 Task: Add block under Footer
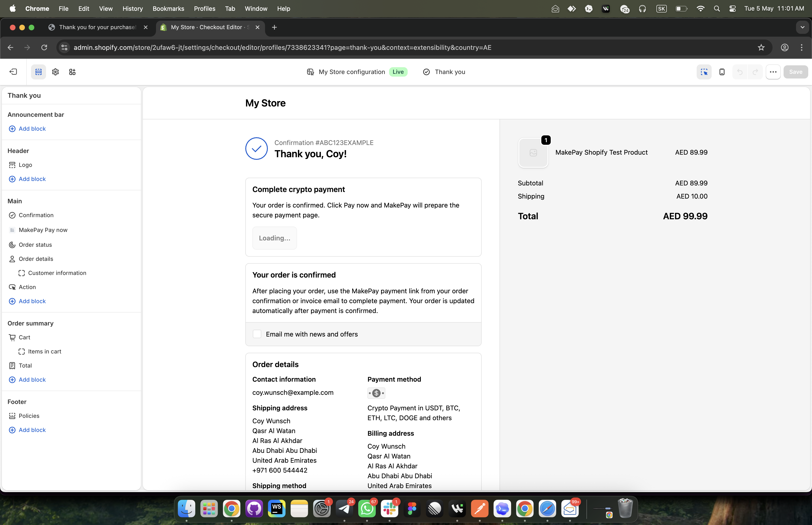[27, 430]
